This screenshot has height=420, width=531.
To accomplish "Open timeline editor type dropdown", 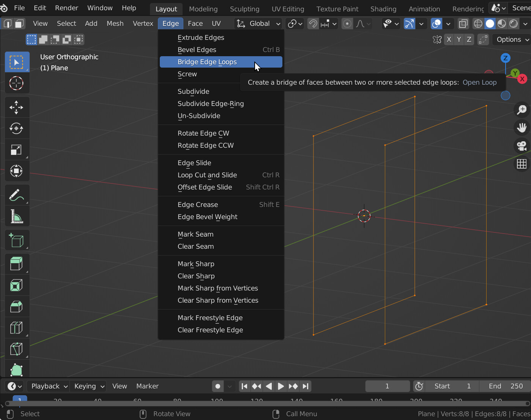I will point(15,386).
